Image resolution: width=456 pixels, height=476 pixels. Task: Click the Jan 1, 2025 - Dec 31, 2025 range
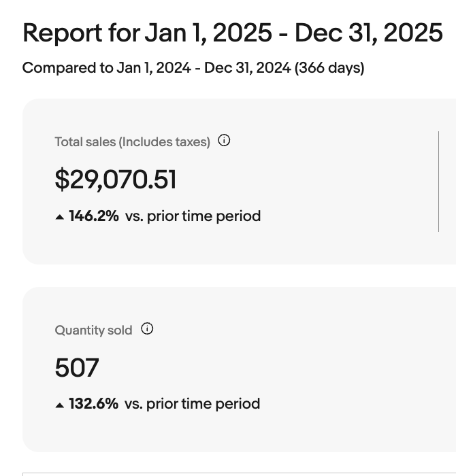tap(293, 33)
